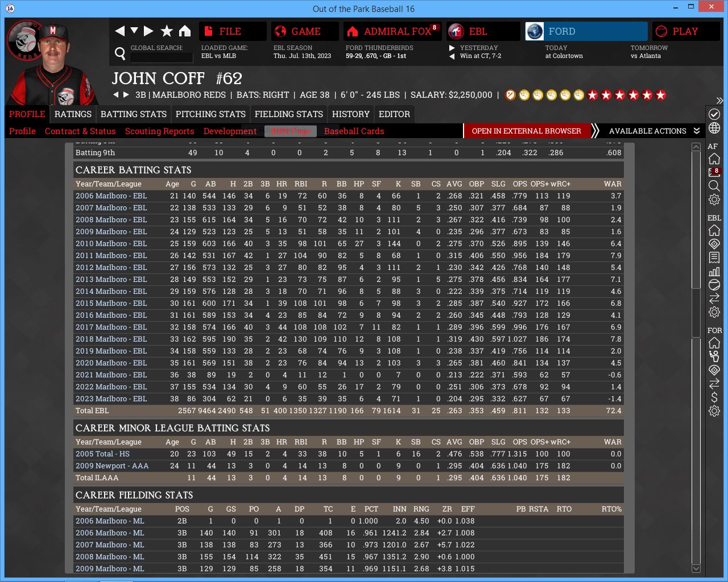Open the 2010 Marlboro - EBL season link

111,243
